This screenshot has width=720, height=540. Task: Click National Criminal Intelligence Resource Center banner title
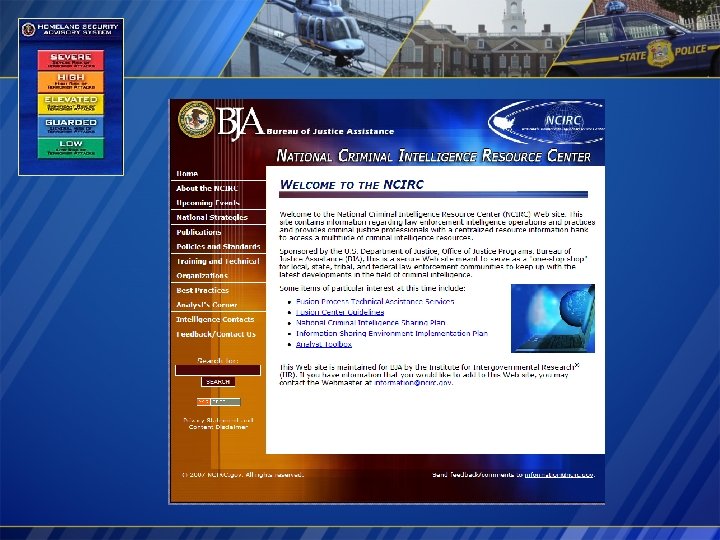433,156
